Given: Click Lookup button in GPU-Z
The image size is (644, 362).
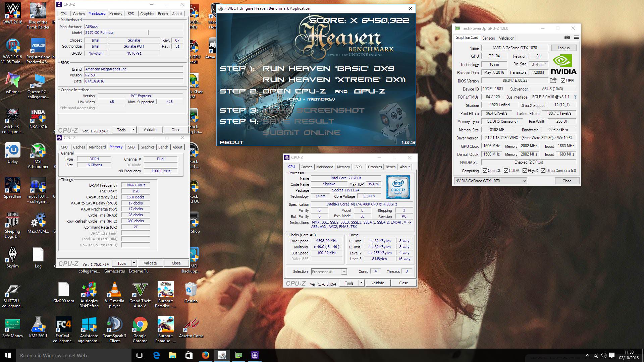Looking at the screenshot, I should [563, 48].
